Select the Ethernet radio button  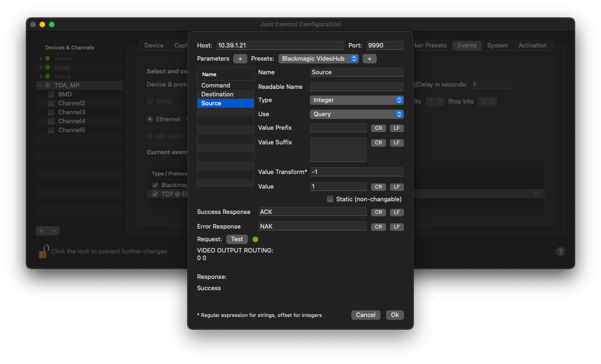[x=150, y=119]
